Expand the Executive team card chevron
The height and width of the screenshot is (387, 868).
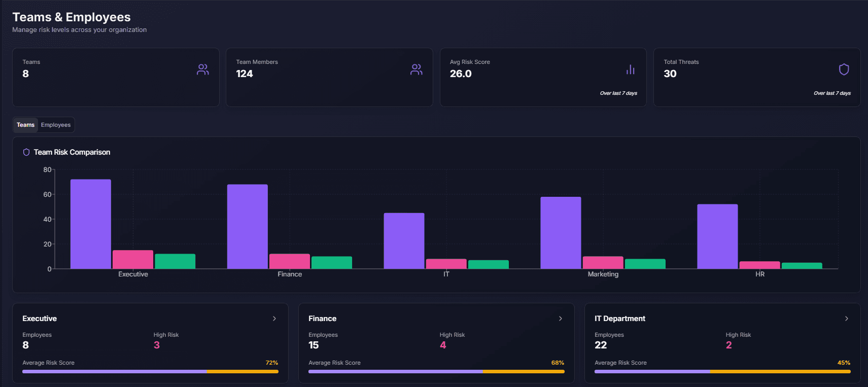tap(274, 319)
